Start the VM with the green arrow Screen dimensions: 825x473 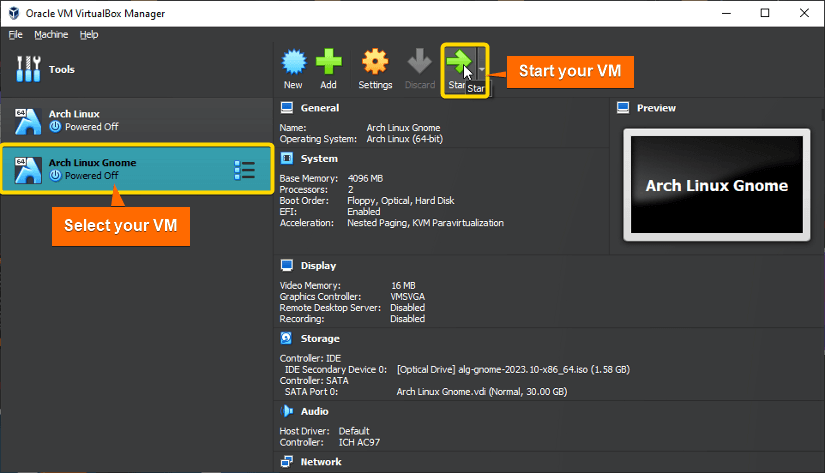click(x=459, y=62)
